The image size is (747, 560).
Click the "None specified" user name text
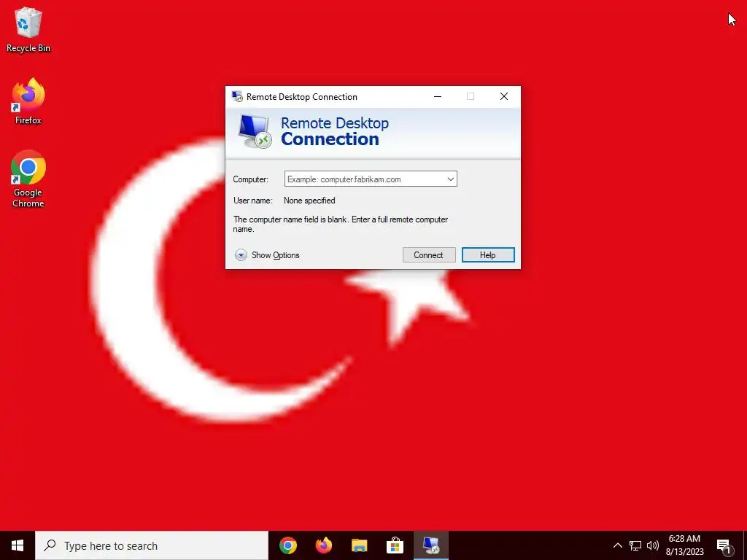point(309,201)
